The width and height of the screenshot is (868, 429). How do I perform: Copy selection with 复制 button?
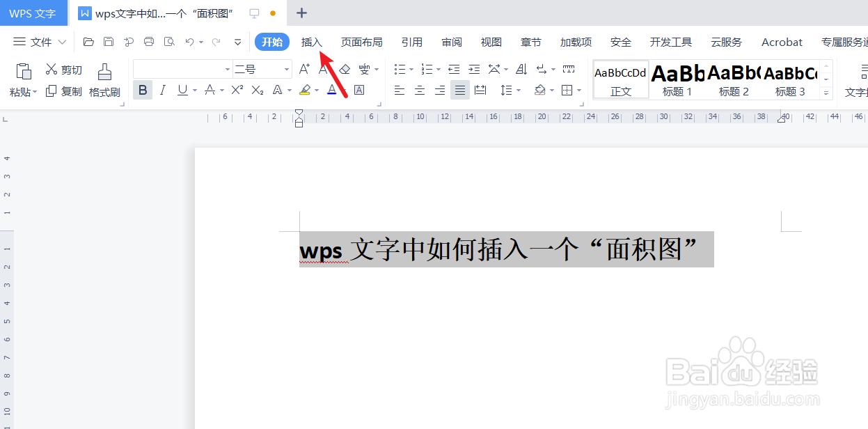pos(63,91)
